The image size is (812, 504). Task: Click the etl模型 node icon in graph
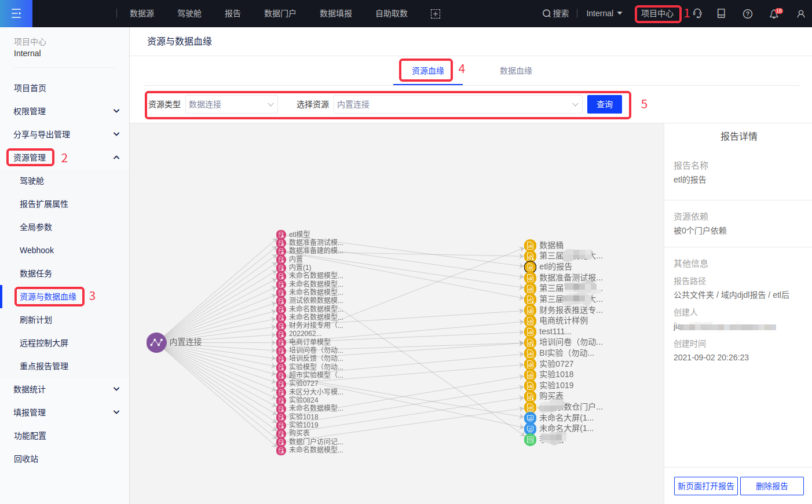pyautogui.click(x=281, y=235)
